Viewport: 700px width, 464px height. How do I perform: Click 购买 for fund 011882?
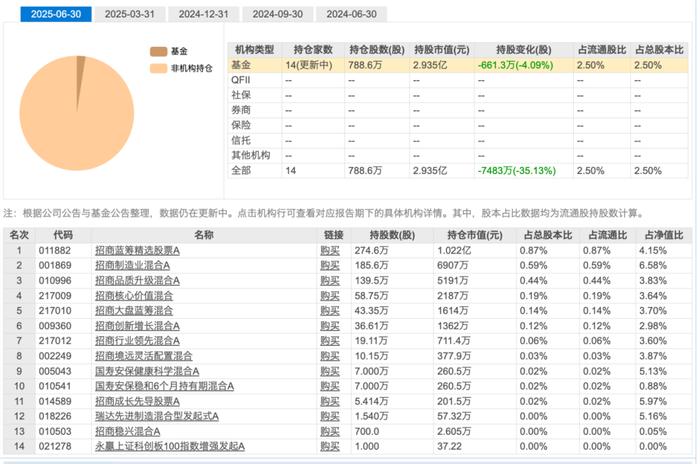pyautogui.click(x=330, y=251)
